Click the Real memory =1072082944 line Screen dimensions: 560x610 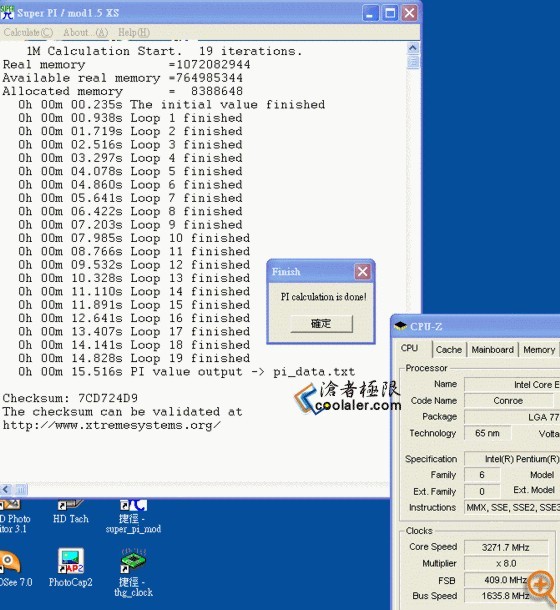click(x=126, y=64)
